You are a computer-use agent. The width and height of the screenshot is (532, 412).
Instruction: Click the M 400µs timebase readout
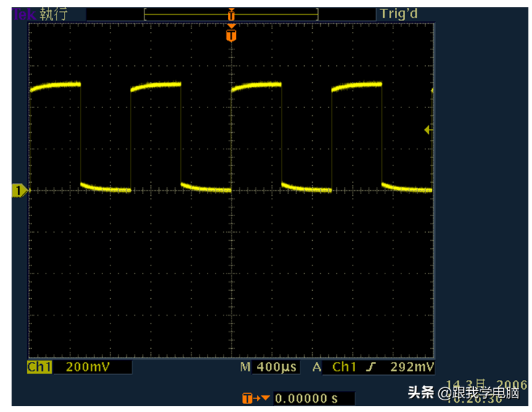click(x=268, y=367)
